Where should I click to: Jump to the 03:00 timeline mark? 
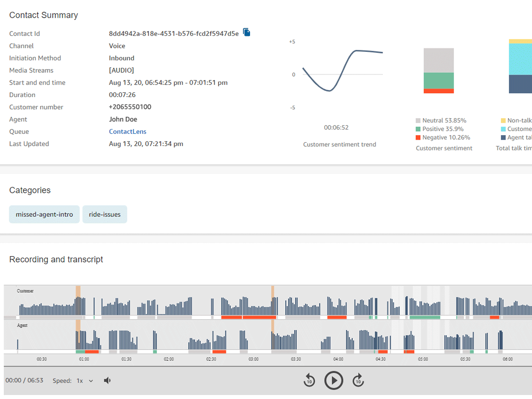click(x=254, y=359)
